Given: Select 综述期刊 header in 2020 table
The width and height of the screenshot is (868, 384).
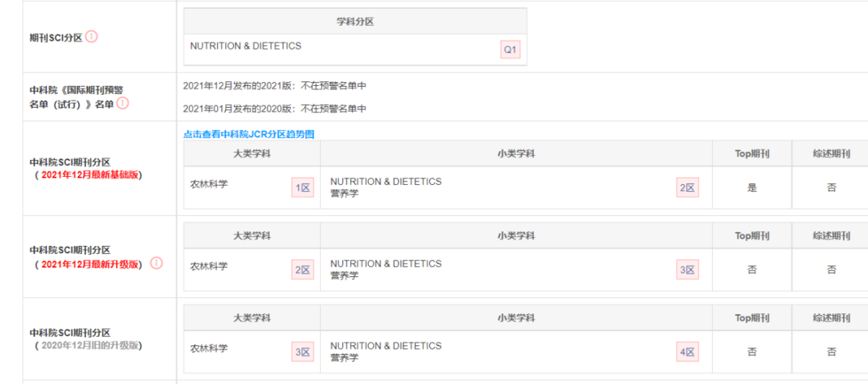Looking at the screenshot, I should 832,317.
